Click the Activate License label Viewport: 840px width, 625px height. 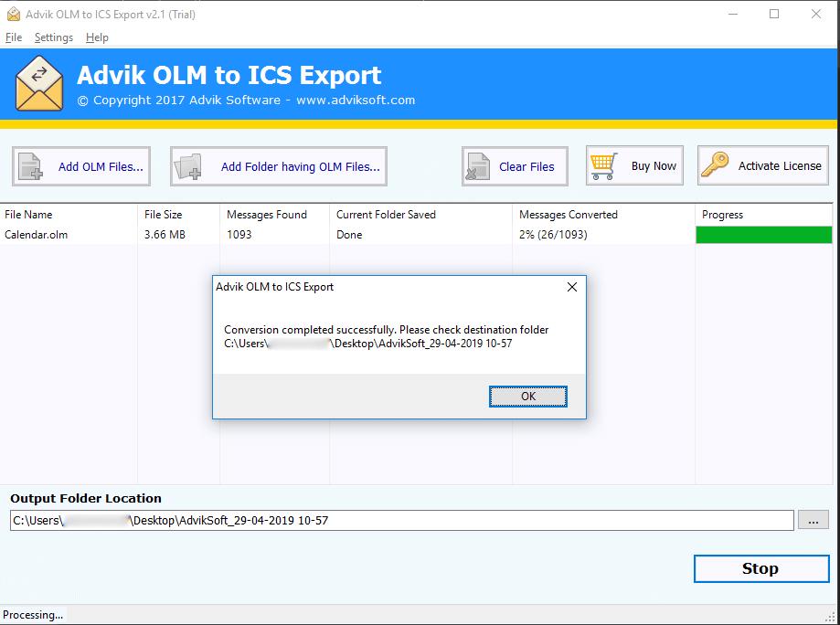pyautogui.click(x=780, y=166)
